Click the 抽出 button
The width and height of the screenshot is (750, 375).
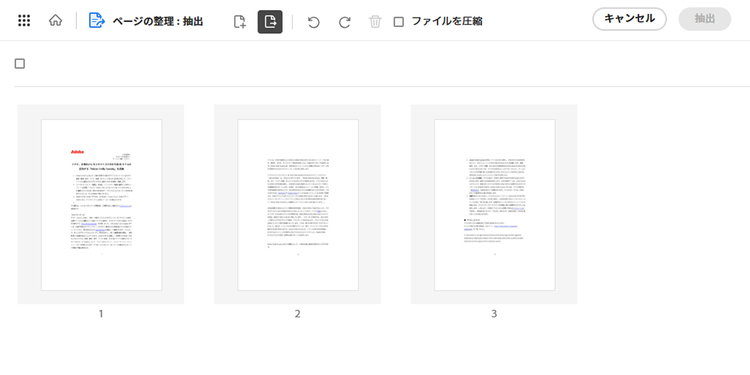pyautogui.click(x=705, y=19)
